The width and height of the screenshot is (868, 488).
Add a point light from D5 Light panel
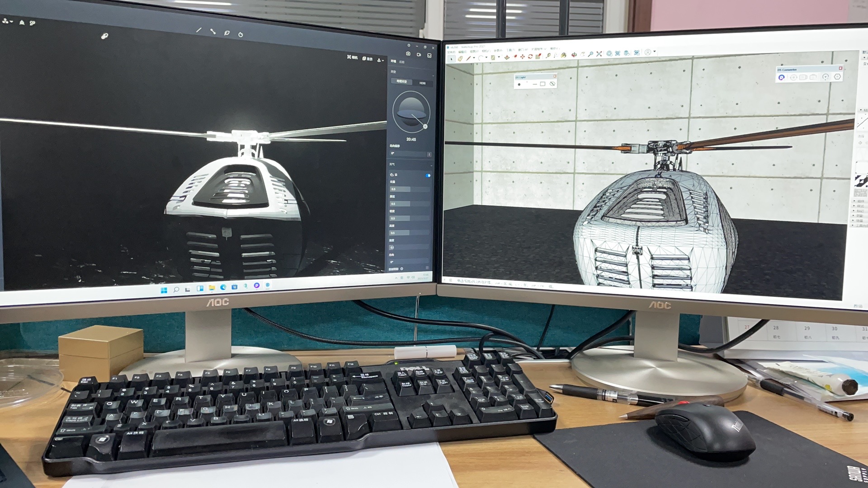click(x=519, y=84)
